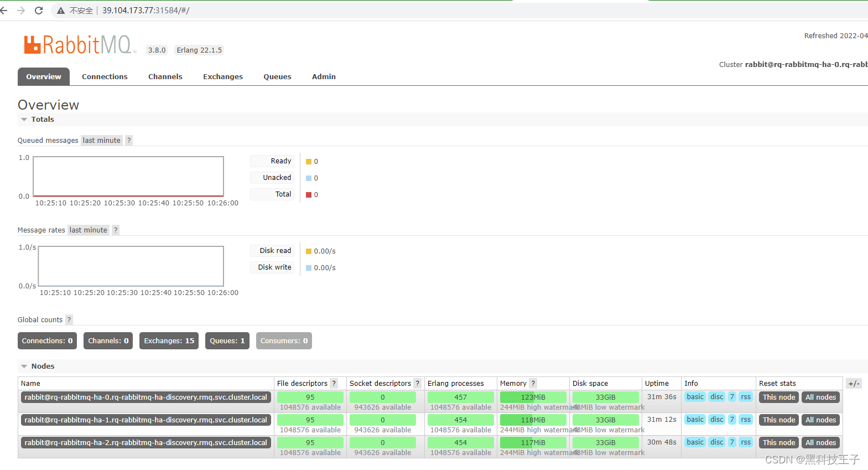Open Exchanges: 15 count button
This screenshot has height=470, width=868.
point(169,341)
